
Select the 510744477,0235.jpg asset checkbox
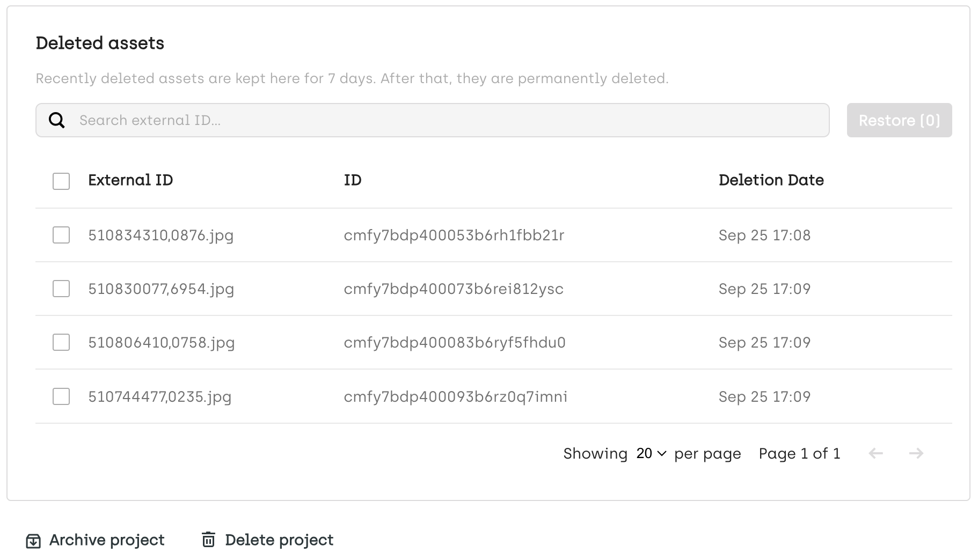tap(61, 396)
